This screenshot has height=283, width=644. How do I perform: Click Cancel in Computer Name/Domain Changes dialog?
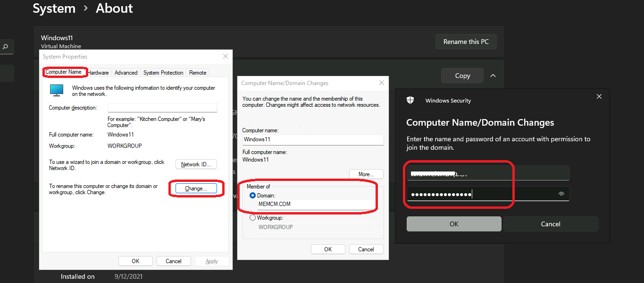(x=366, y=249)
